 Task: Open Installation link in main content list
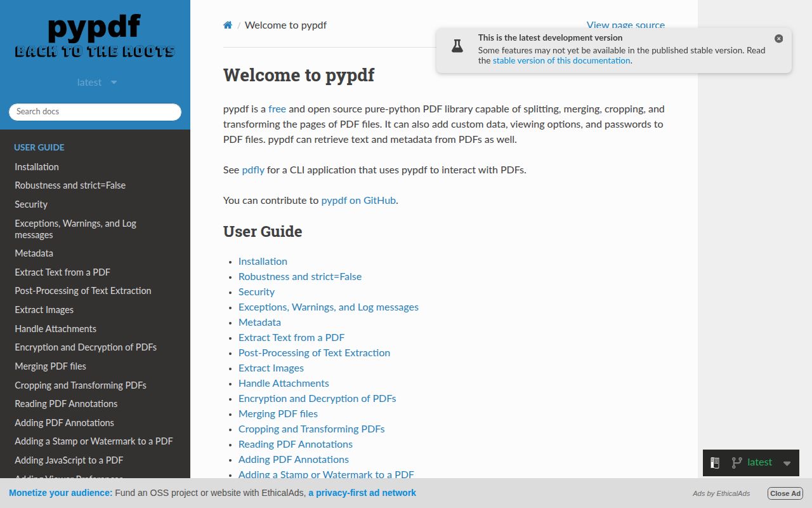pos(263,262)
